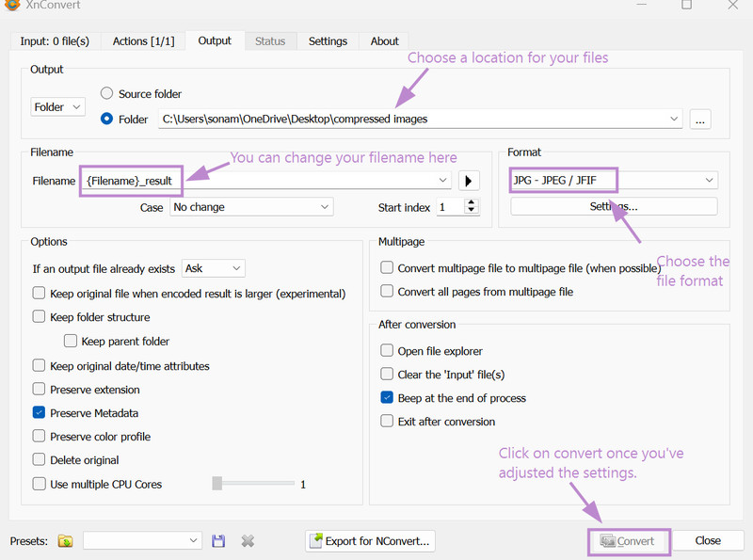Uncheck Beep at the end of process
This screenshot has width=753, height=560.
[x=387, y=398]
